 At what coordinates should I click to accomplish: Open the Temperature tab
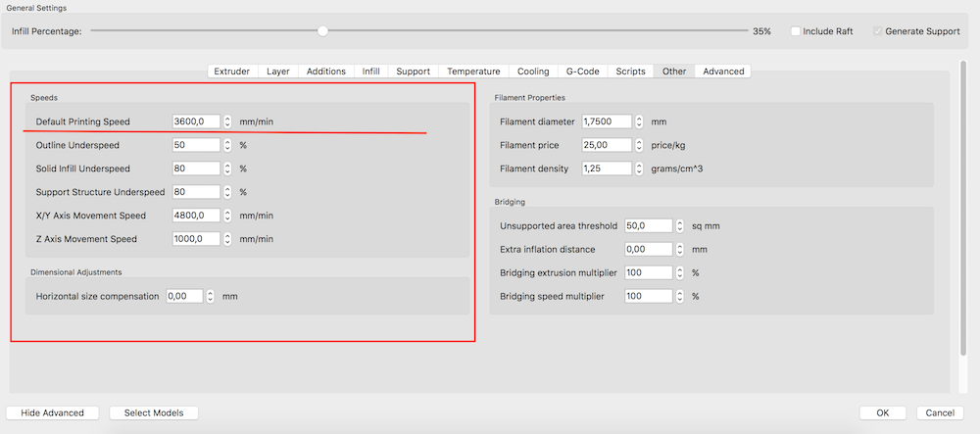click(473, 72)
